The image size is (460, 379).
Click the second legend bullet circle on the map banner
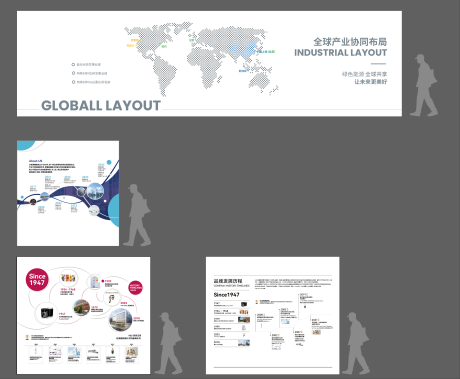coord(73,73)
